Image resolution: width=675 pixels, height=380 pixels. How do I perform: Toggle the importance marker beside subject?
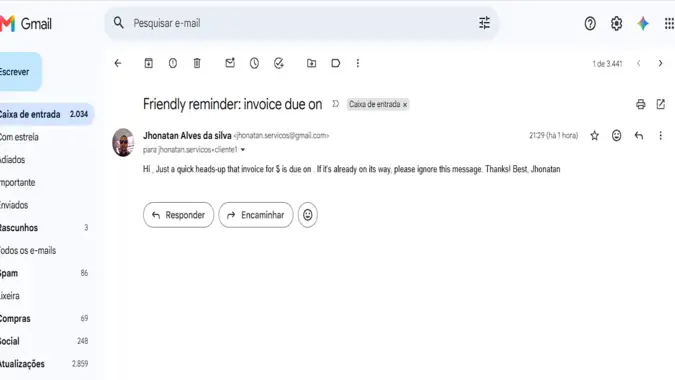[335, 104]
